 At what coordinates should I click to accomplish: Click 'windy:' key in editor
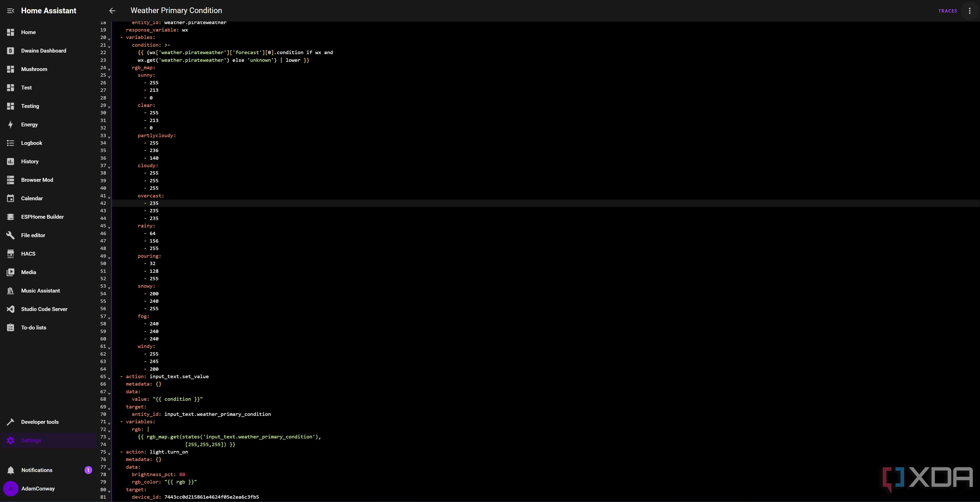(x=147, y=347)
